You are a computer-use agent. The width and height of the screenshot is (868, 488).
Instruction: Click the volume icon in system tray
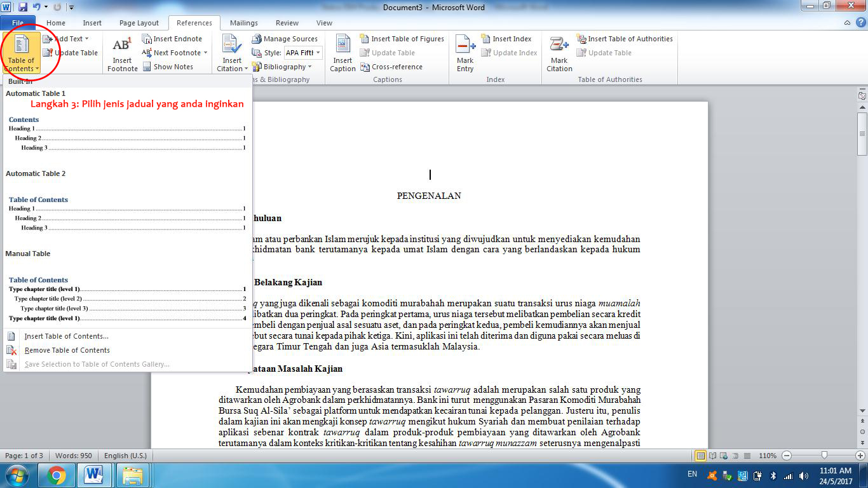click(x=804, y=475)
